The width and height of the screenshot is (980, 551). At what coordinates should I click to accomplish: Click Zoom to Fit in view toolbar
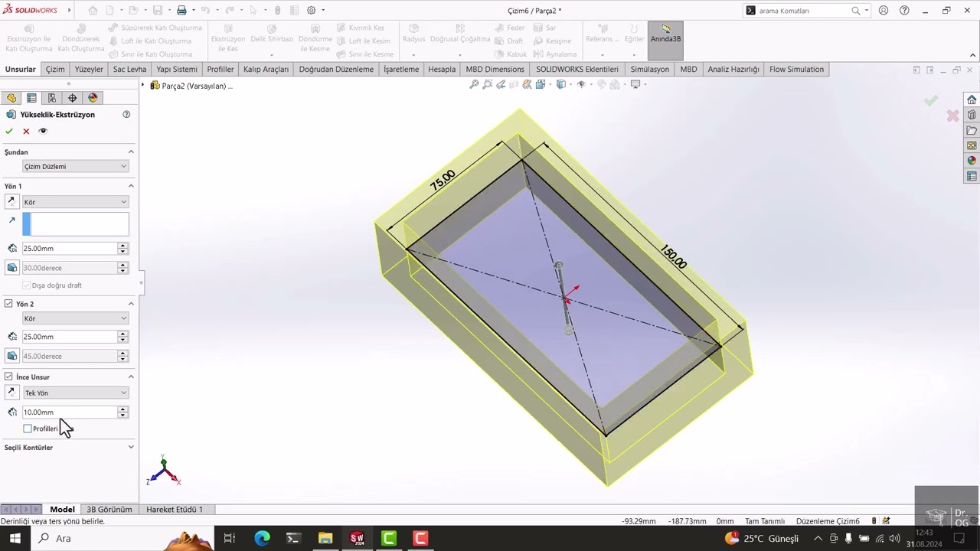click(474, 84)
